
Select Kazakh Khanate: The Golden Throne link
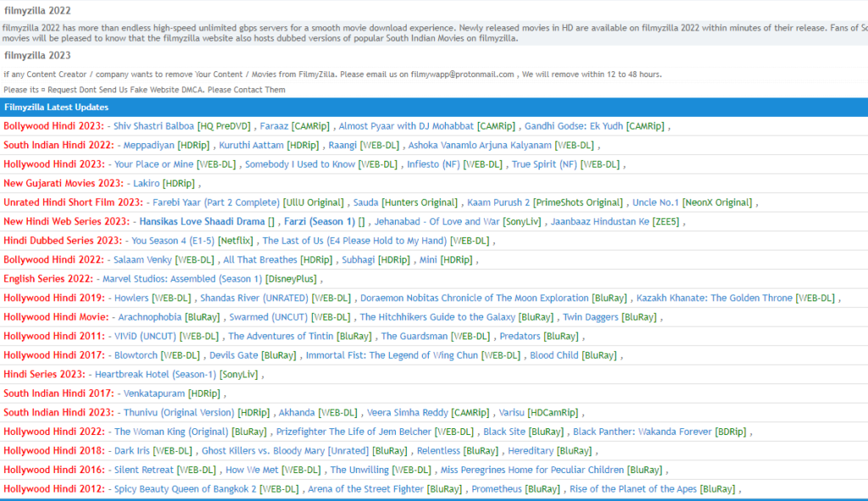pos(714,298)
